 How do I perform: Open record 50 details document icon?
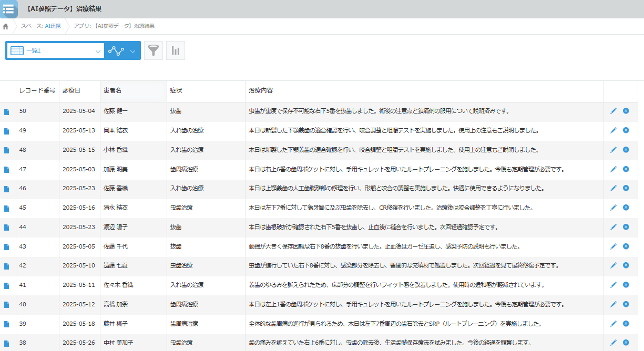pyautogui.click(x=7, y=111)
